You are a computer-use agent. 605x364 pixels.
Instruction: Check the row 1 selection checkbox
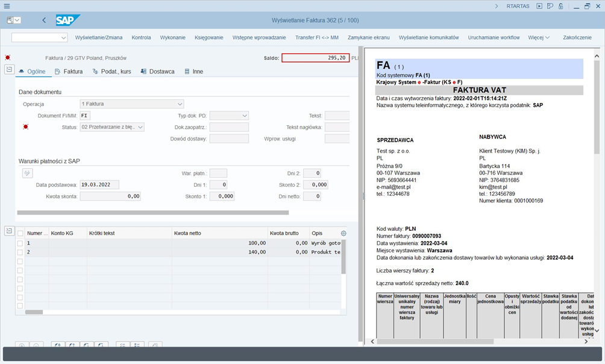pyautogui.click(x=20, y=243)
